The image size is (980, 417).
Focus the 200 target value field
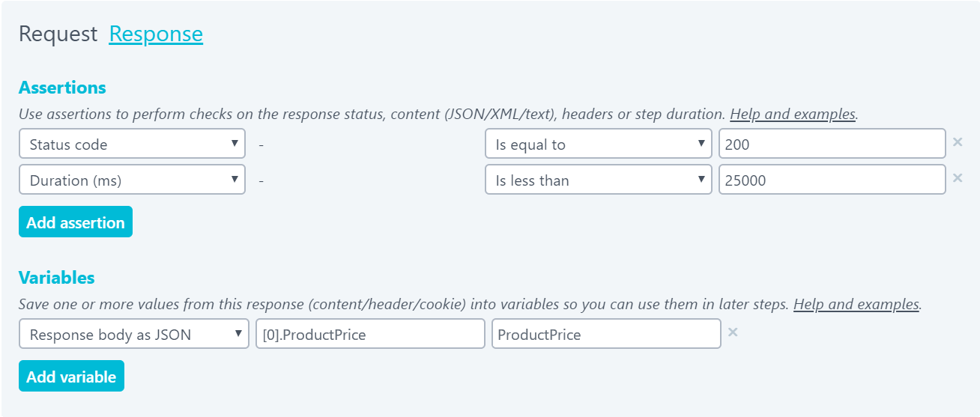point(832,144)
